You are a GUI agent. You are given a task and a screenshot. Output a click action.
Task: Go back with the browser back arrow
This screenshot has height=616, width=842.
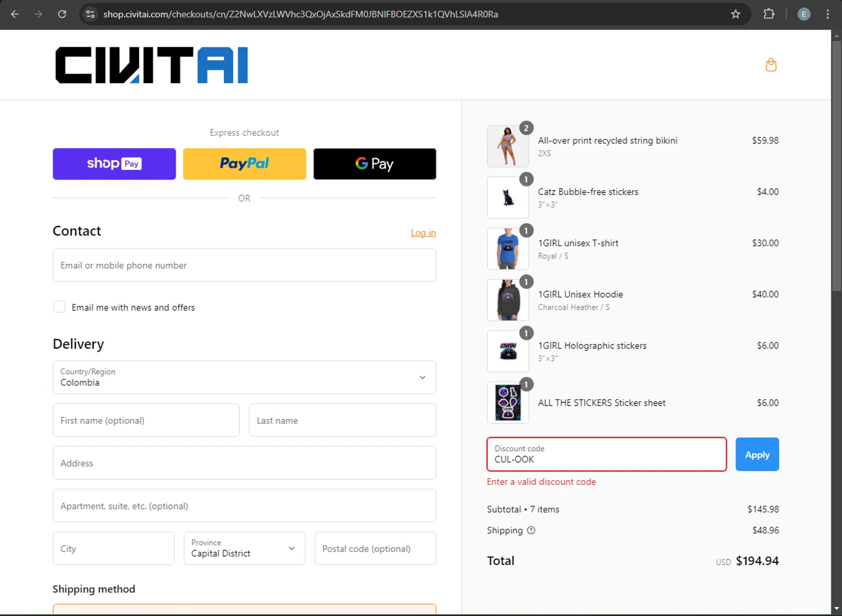[15, 14]
